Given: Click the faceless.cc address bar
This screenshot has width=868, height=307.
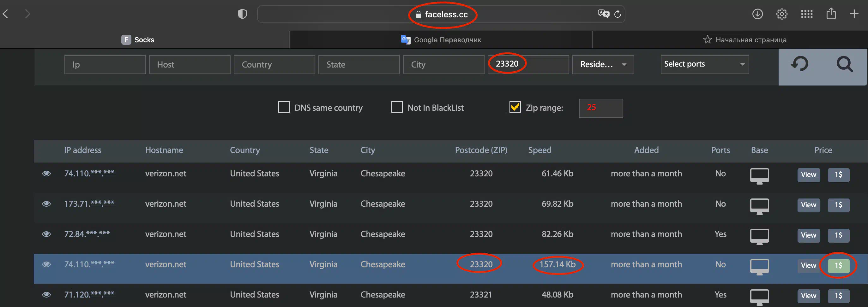Looking at the screenshot, I should tap(441, 14).
